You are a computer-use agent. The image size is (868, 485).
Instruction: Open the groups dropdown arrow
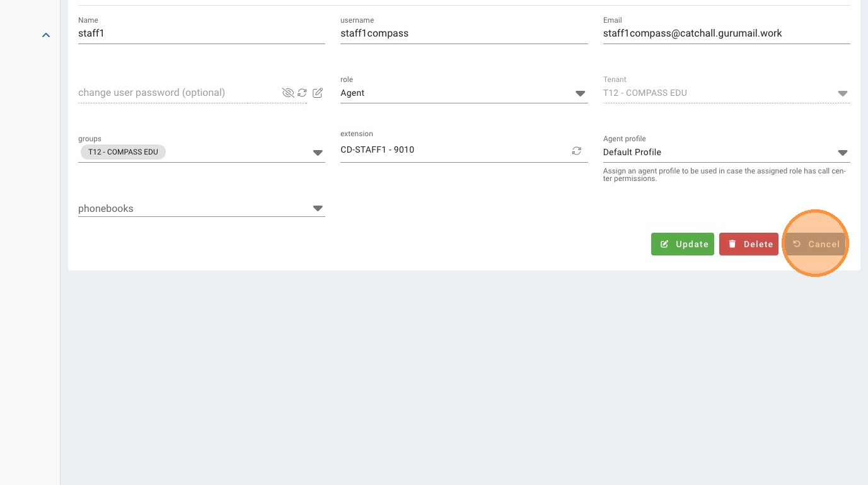tap(318, 153)
